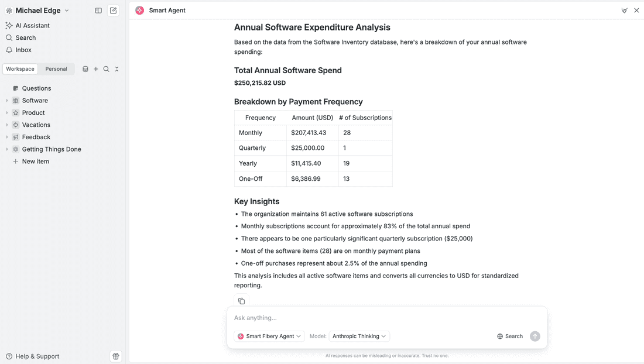The width and height of the screenshot is (644, 364).
Task: Click the plus icon to add space
Action: pos(96,69)
